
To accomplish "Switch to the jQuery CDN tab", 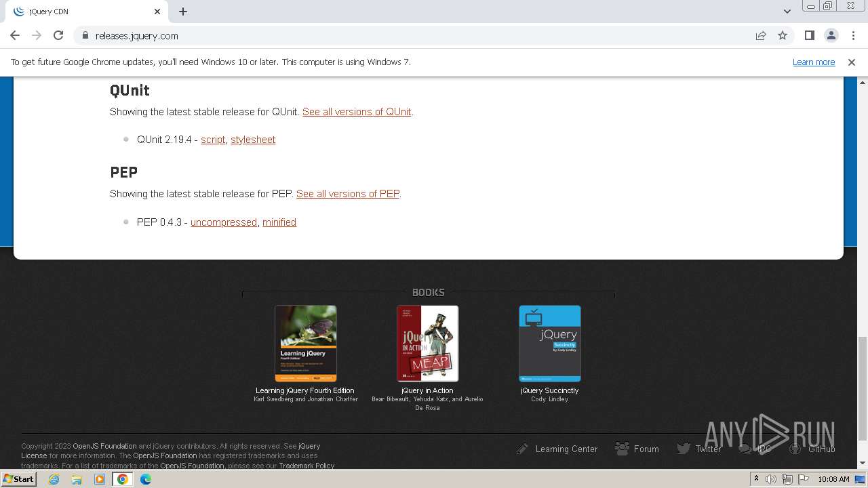I will [87, 12].
